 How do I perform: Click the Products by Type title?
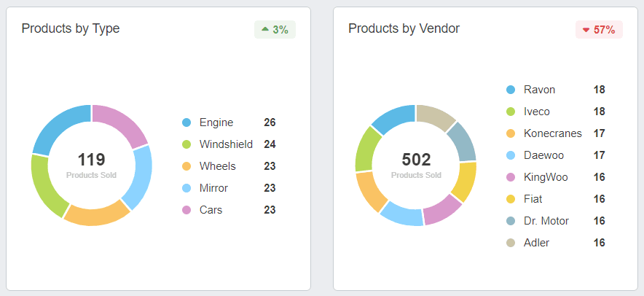(x=71, y=28)
